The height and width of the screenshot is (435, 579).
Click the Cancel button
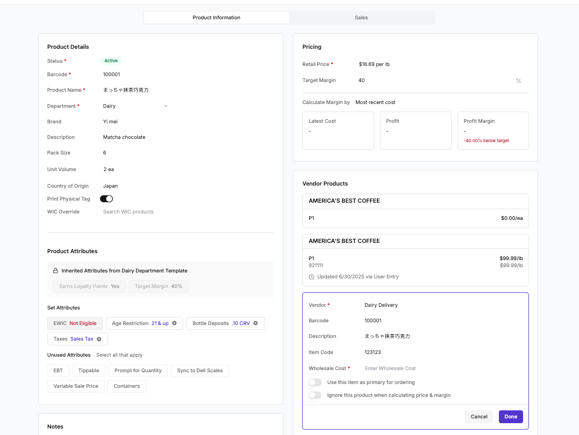(479, 417)
